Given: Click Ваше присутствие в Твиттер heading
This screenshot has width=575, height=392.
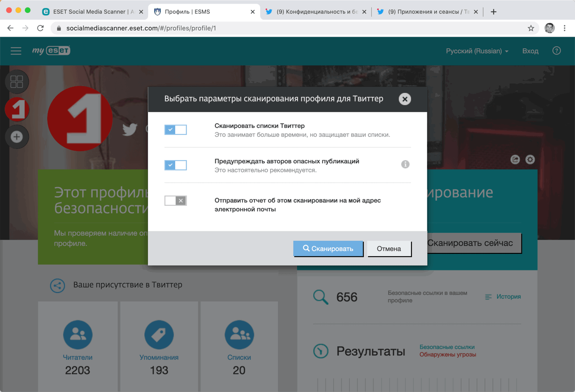Looking at the screenshot, I should (x=128, y=285).
